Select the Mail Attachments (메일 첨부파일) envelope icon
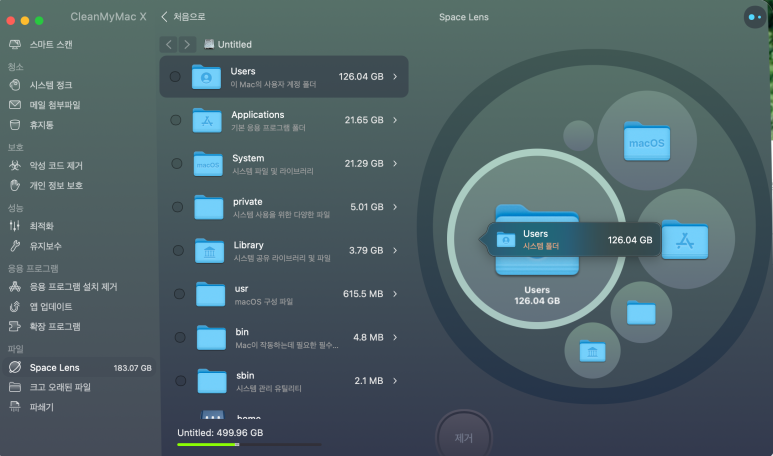Image resolution: width=773 pixels, height=456 pixels. click(x=15, y=105)
